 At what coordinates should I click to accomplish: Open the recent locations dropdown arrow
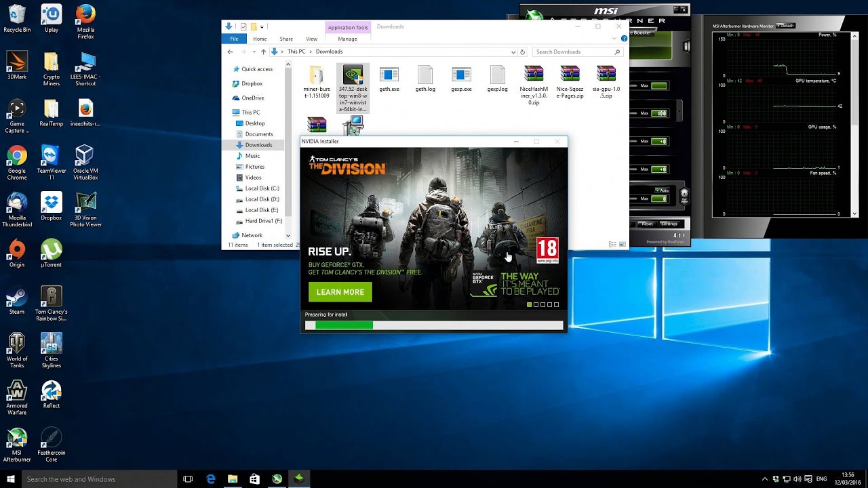pyautogui.click(x=254, y=52)
